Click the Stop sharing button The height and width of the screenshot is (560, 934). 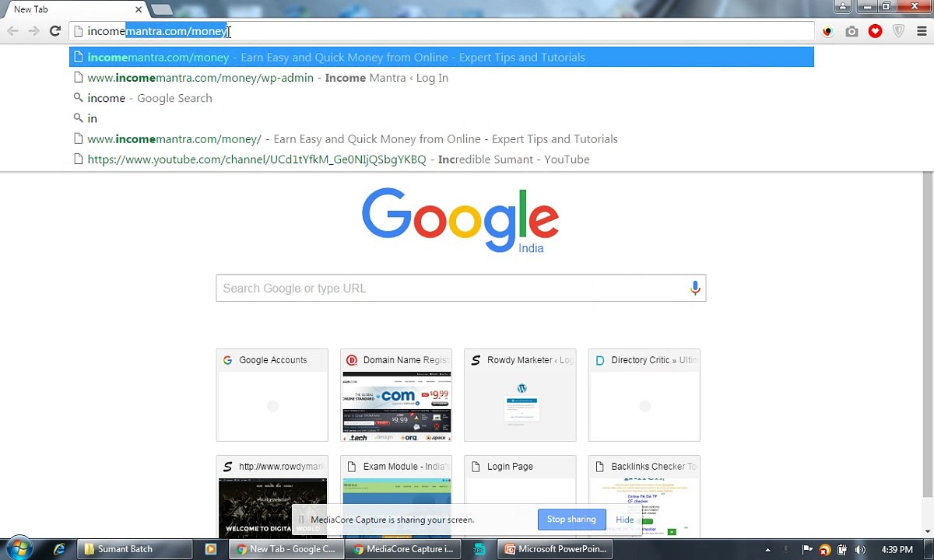click(571, 520)
